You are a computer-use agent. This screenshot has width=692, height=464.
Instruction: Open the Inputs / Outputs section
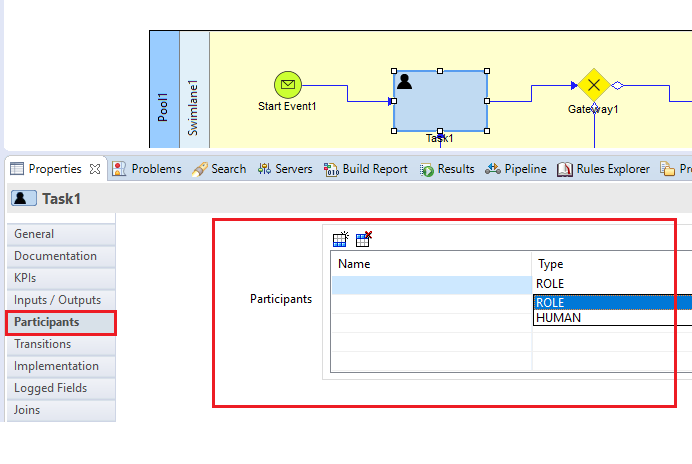61,300
